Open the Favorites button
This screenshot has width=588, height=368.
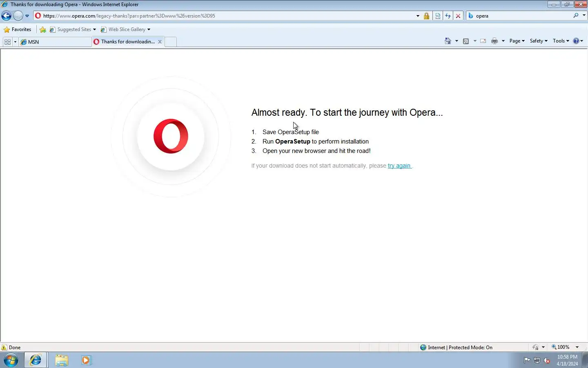click(x=18, y=29)
